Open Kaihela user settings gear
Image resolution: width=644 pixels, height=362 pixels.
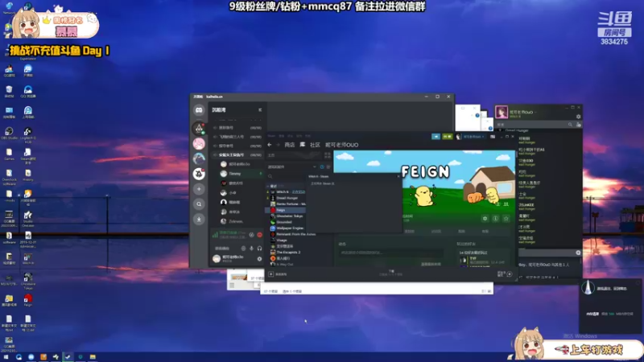[259, 259]
